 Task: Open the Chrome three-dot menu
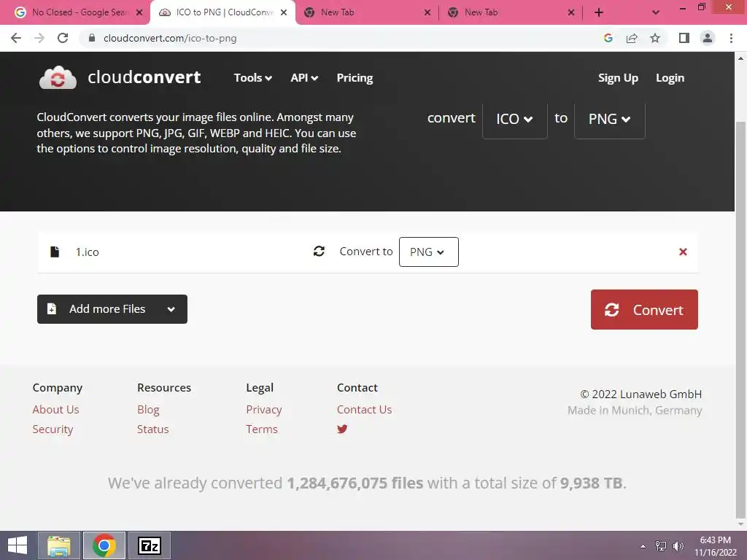(x=731, y=38)
